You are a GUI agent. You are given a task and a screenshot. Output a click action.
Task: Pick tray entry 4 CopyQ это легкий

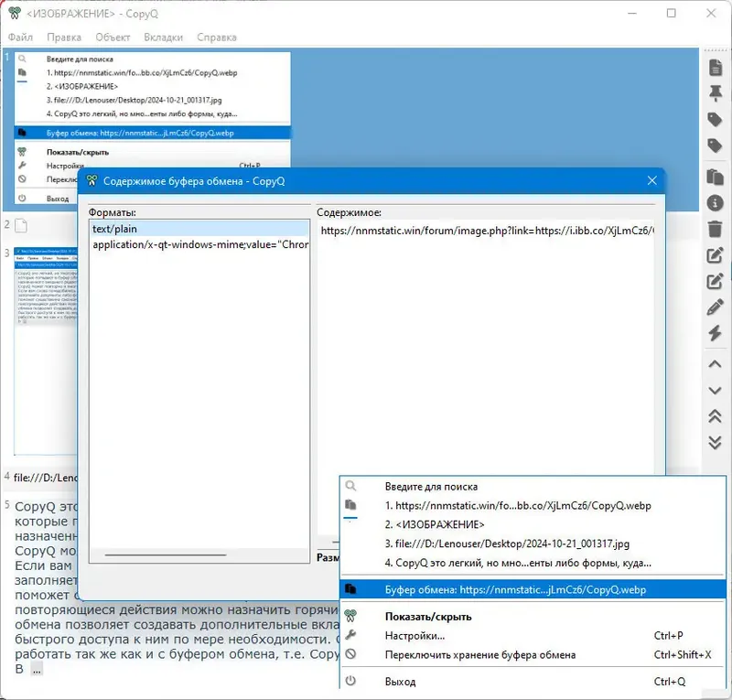click(533, 563)
